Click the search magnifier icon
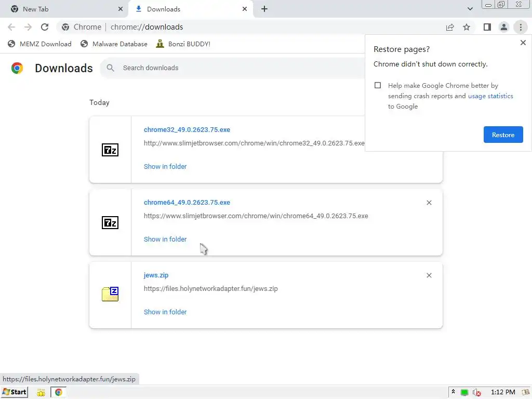Image resolution: width=532 pixels, height=399 pixels. 110,68
